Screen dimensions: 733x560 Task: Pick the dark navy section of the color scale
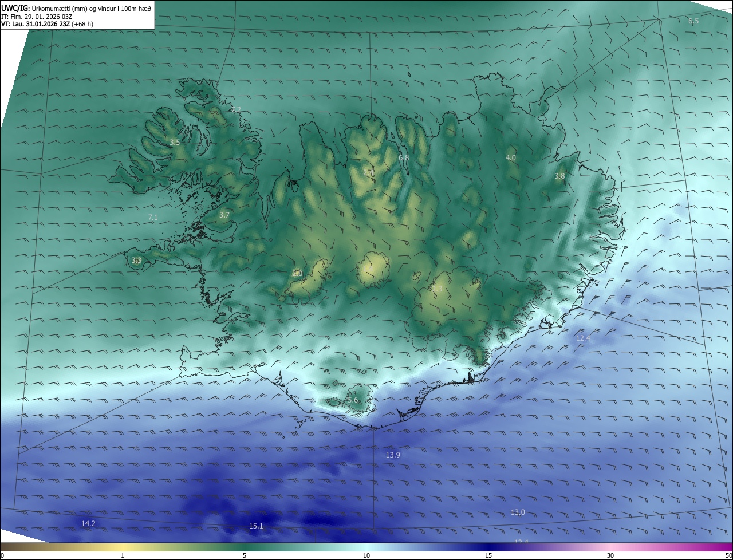pyautogui.click(x=488, y=547)
